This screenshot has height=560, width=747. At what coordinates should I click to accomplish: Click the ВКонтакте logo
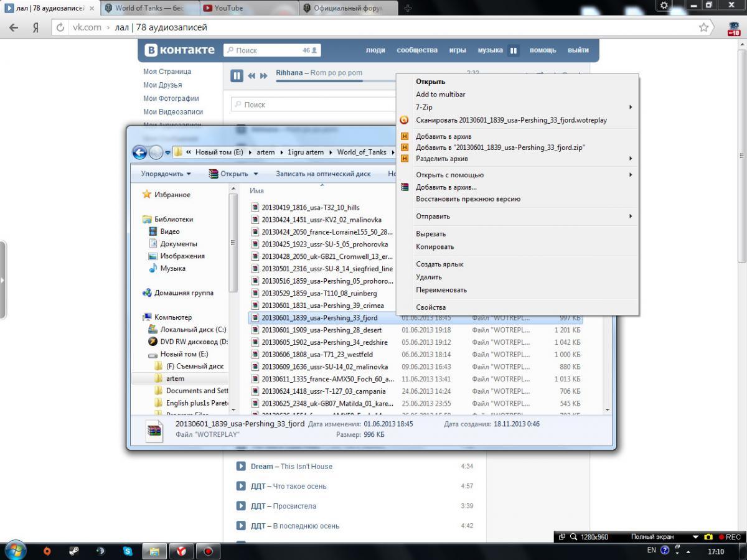(180, 50)
